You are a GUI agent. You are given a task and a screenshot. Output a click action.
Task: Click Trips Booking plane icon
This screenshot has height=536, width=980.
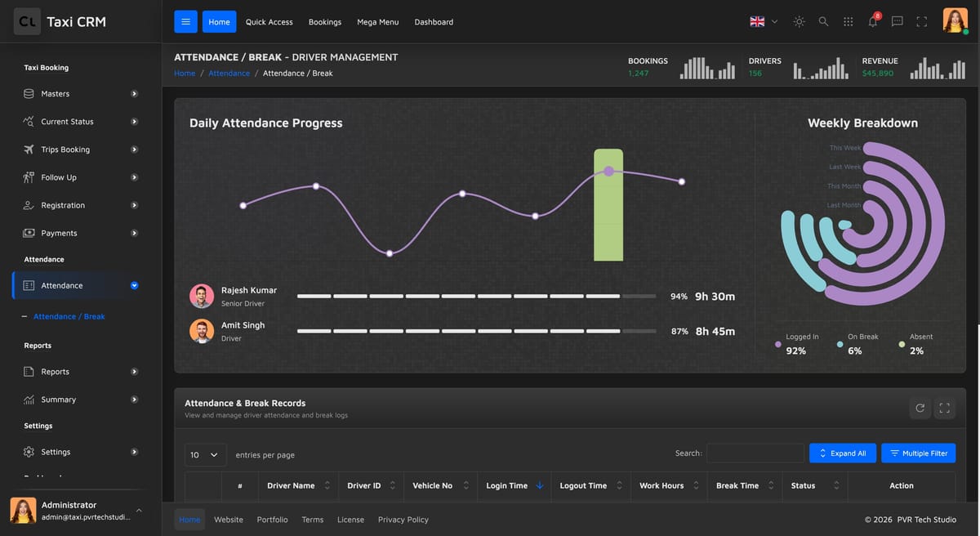29,150
